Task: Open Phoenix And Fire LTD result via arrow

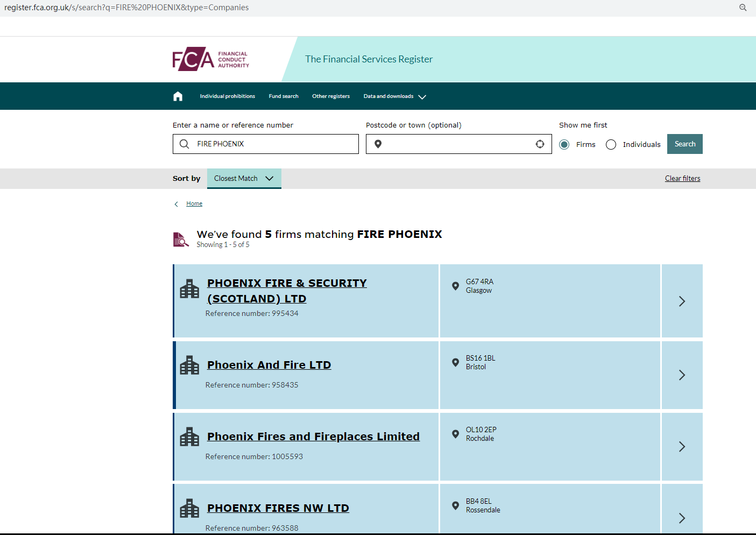Action: (x=682, y=375)
